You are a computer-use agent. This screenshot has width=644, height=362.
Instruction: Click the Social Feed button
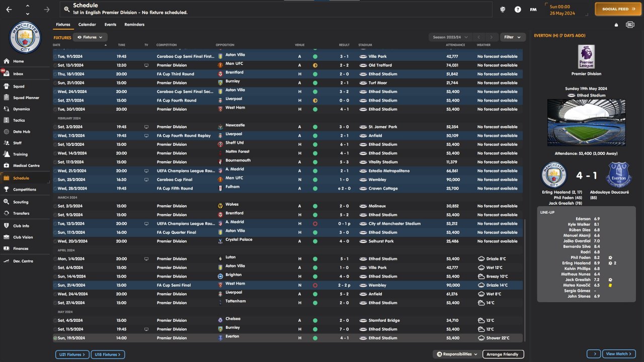(x=619, y=9)
